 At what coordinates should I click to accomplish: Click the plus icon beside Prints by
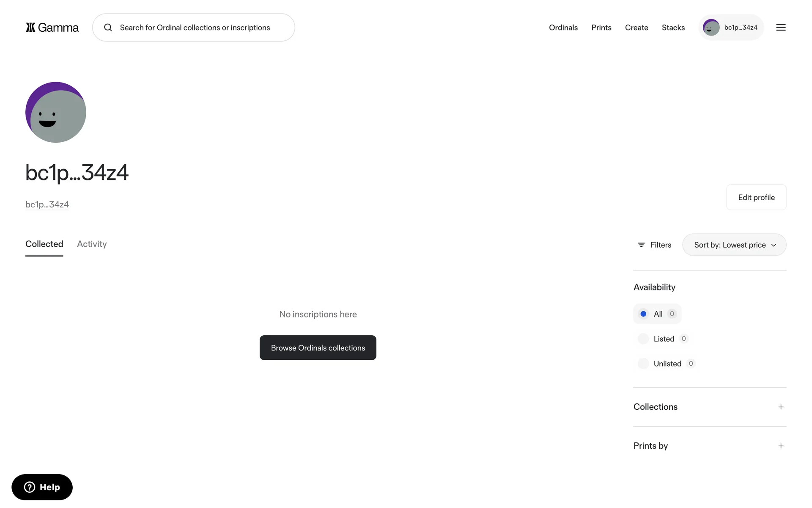[x=781, y=446]
